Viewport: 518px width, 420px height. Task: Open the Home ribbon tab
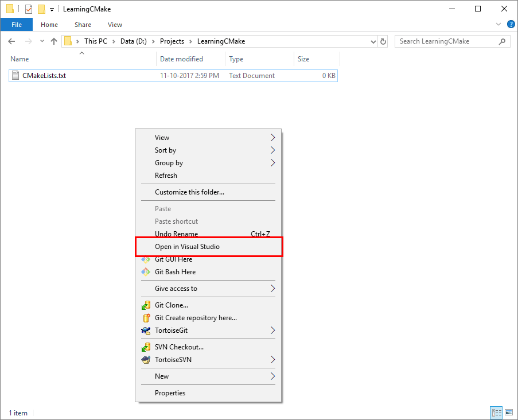[49, 25]
